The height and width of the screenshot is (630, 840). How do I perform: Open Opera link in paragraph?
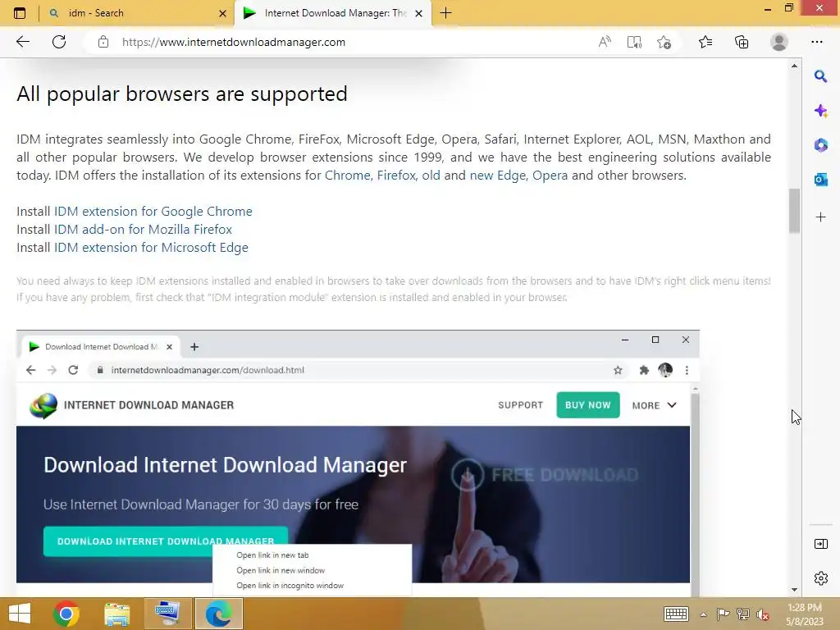[x=550, y=176]
